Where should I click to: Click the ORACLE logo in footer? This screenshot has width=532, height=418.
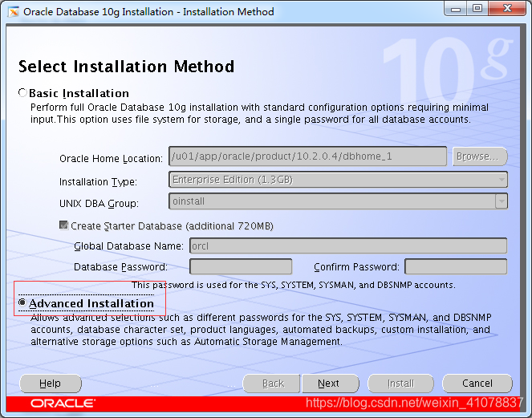(x=63, y=403)
